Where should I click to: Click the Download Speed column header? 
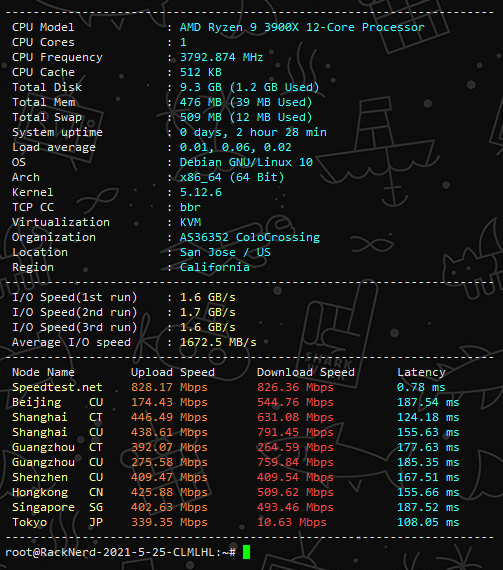(306, 372)
